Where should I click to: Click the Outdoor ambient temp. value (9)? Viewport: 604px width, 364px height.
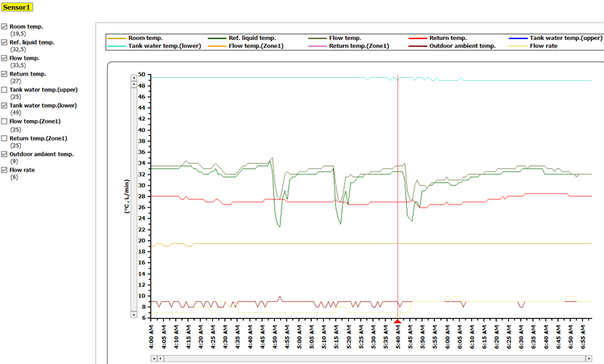point(14,162)
